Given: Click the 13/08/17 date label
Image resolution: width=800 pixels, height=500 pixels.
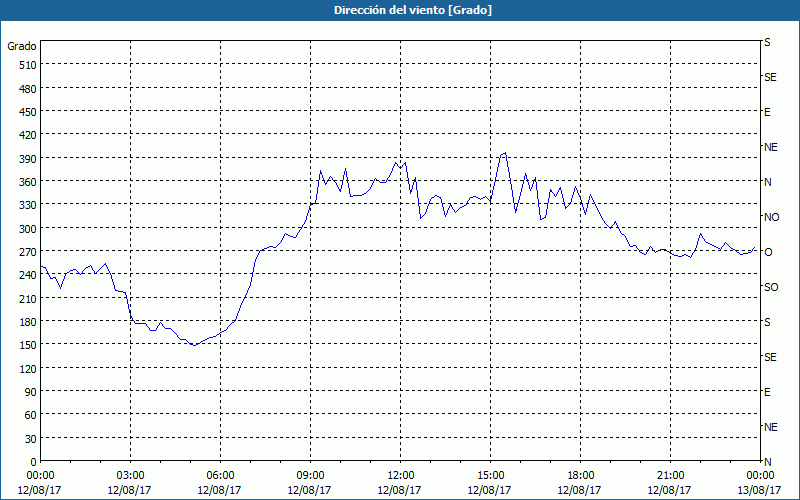Looking at the screenshot, I should pyautogui.click(x=759, y=490).
